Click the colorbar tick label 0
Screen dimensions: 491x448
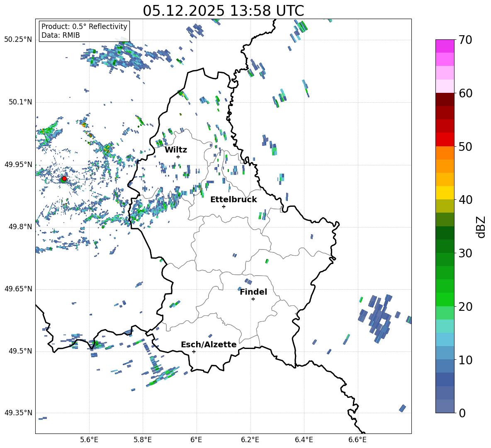click(x=462, y=413)
